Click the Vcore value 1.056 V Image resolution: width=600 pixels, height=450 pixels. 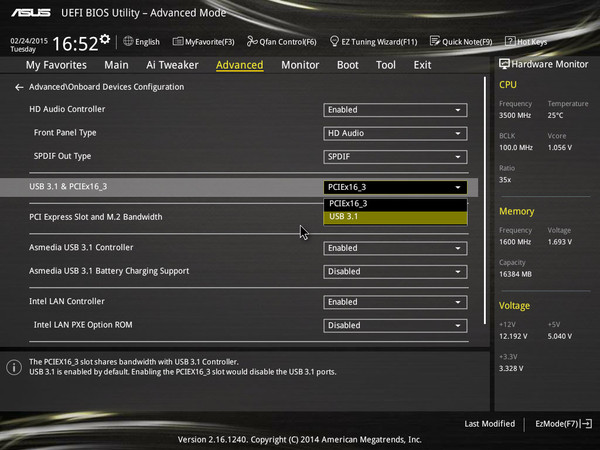560,148
